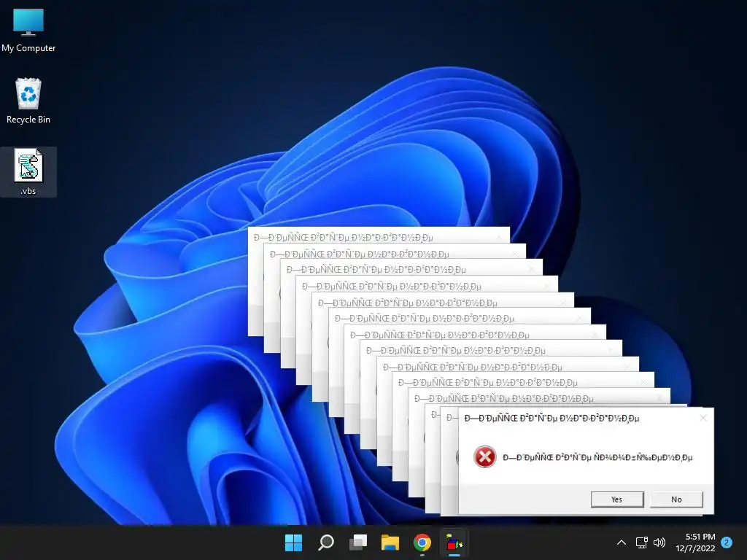Open the My Computer desktop icon
This screenshot has height=560, width=747.
pyautogui.click(x=28, y=31)
